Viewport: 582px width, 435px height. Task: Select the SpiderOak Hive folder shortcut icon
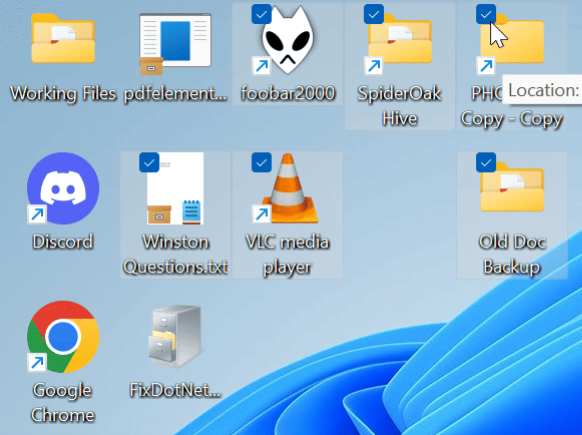coord(400,39)
